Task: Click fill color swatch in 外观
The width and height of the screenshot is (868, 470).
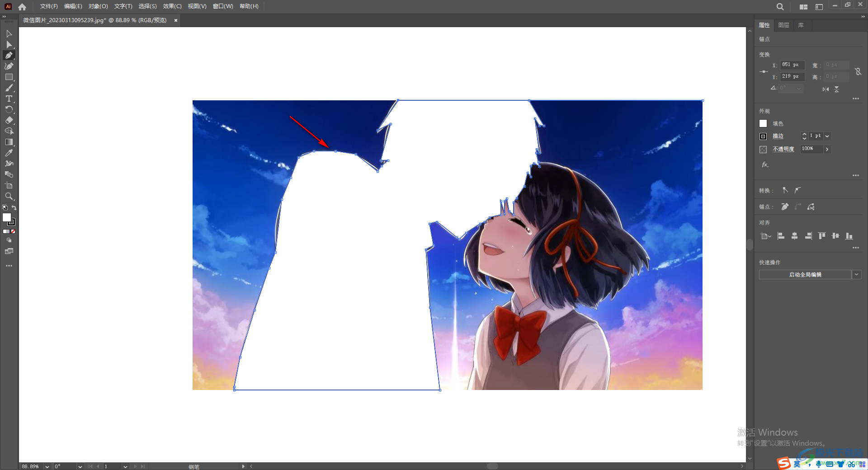Action: tap(763, 123)
